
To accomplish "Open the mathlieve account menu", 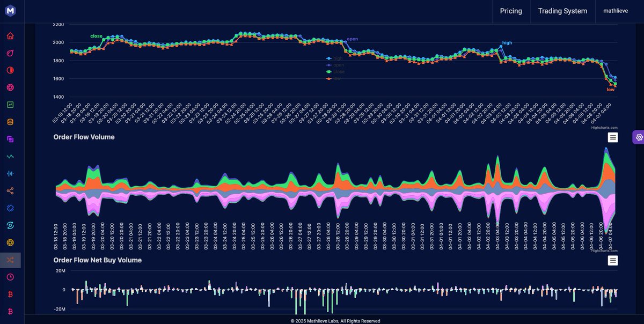I will pyautogui.click(x=615, y=10).
